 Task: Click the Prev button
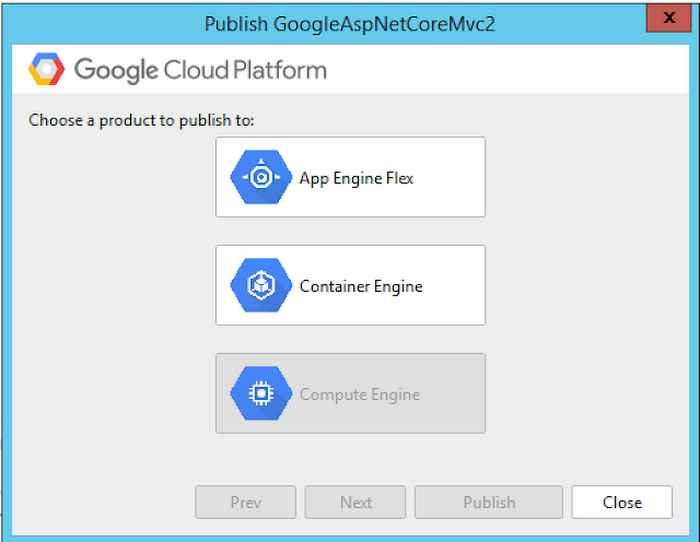(246, 502)
